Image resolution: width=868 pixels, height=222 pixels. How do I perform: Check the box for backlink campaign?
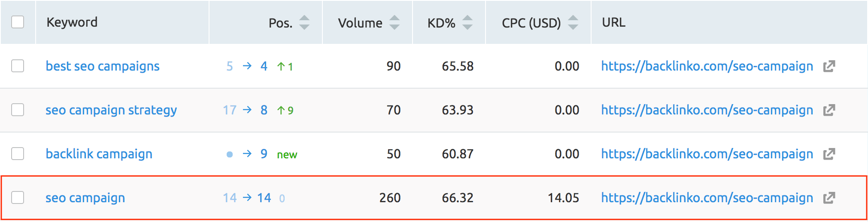coord(18,154)
